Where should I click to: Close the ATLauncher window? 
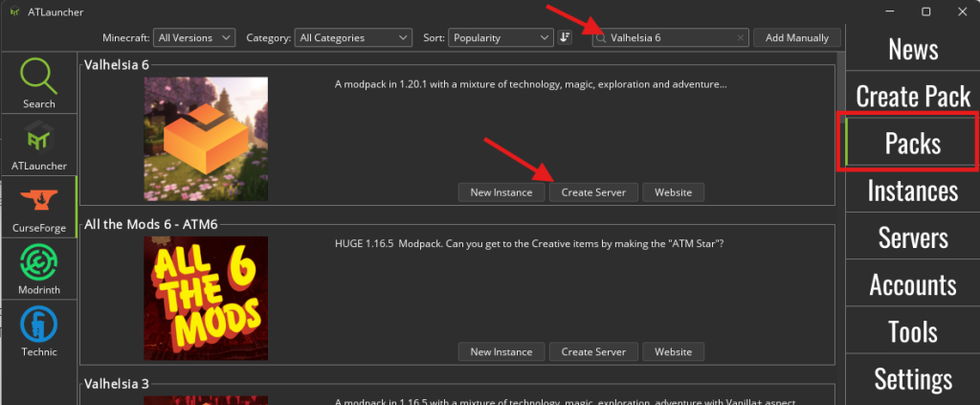coord(962,11)
